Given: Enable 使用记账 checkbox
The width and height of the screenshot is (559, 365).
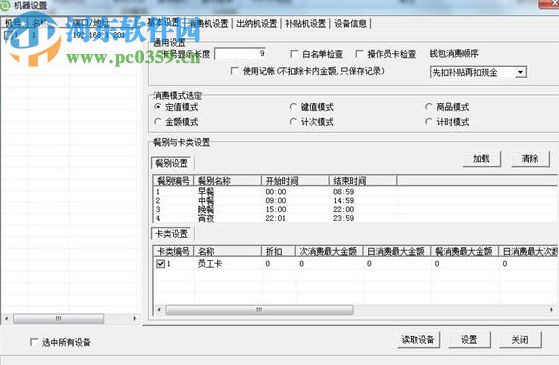Looking at the screenshot, I should (x=235, y=71).
